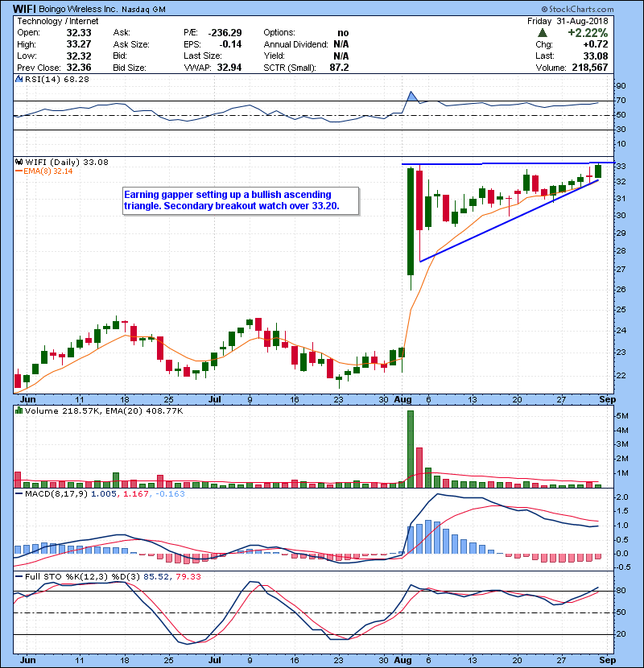Click the tall green earnings gap candle
This screenshot has width=644, height=668.
point(411,221)
